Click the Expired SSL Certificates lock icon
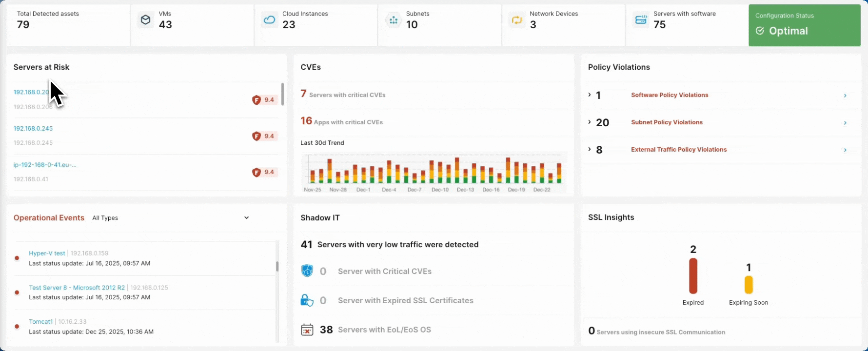This screenshot has height=351, width=868. pos(307,300)
